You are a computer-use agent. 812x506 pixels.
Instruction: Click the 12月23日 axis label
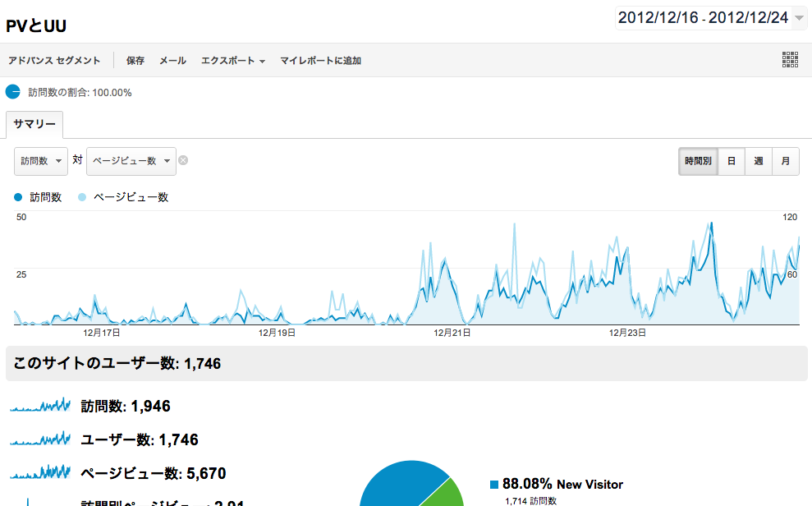coord(627,333)
